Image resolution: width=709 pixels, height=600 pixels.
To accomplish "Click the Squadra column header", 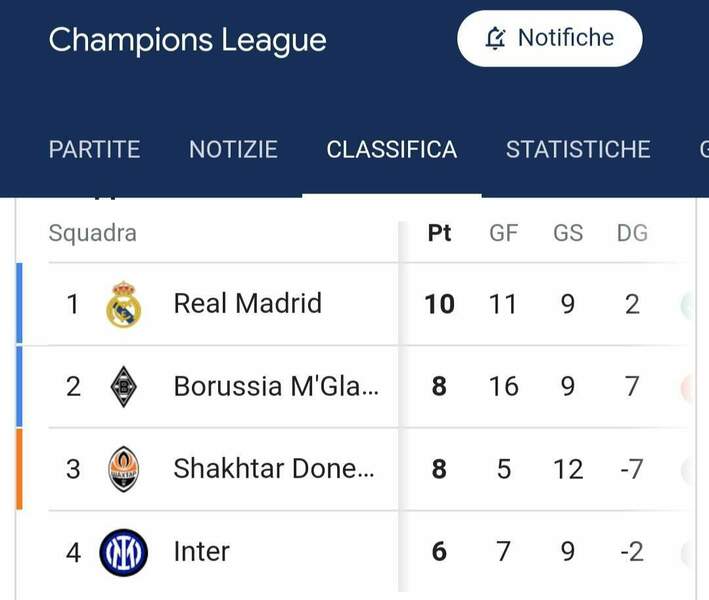I will coord(92,233).
